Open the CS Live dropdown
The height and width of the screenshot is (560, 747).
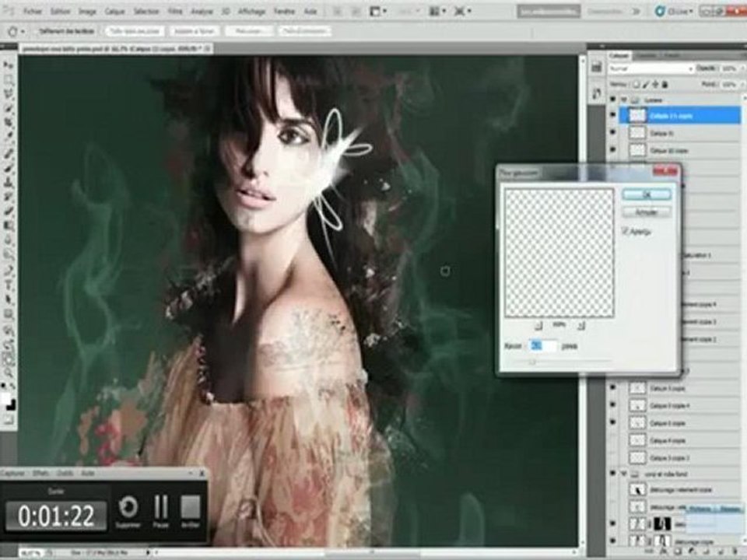(x=674, y=11)
